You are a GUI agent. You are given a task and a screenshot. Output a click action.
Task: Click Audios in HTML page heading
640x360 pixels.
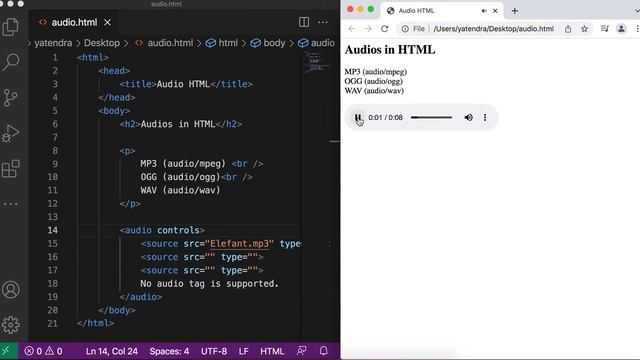[390, 50]
